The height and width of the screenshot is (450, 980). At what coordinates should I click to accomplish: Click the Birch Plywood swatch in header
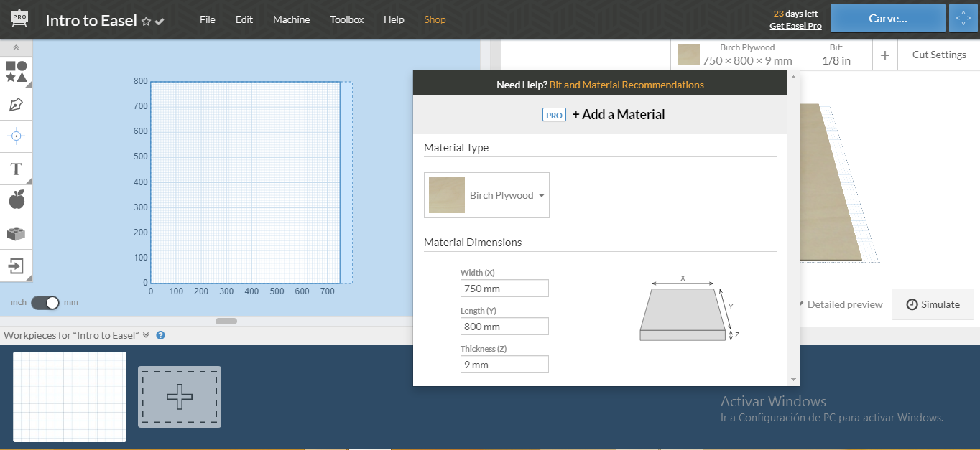point(689,55)
